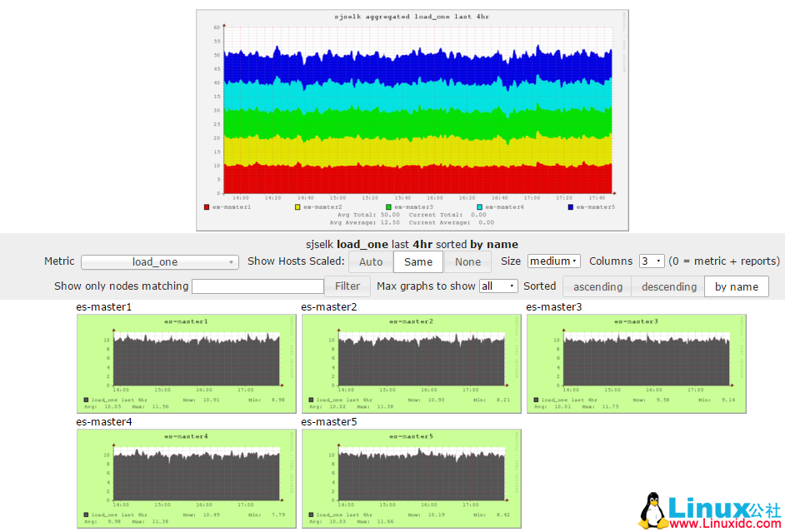The height and width of the screenshot is (532, 785).
Task: Expand the Max graphs to show dropdown
Action: click(498, 286)
